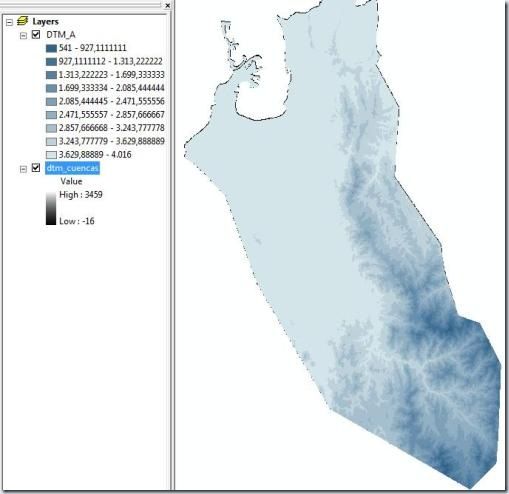The image size is (509, 494).
Task: Uncheck the DTM_A layer visibility
Action: pyautogui.click(x=36, y=34)
